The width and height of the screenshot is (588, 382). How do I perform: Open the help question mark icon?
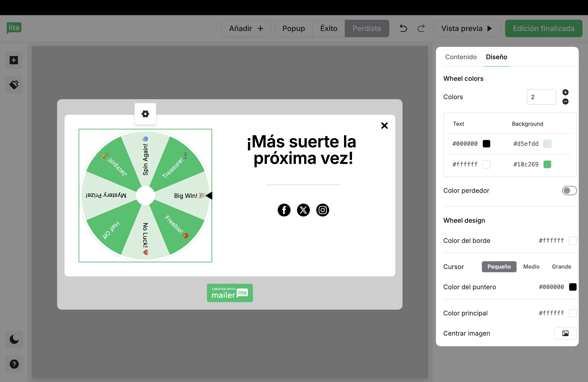[14, 364]
